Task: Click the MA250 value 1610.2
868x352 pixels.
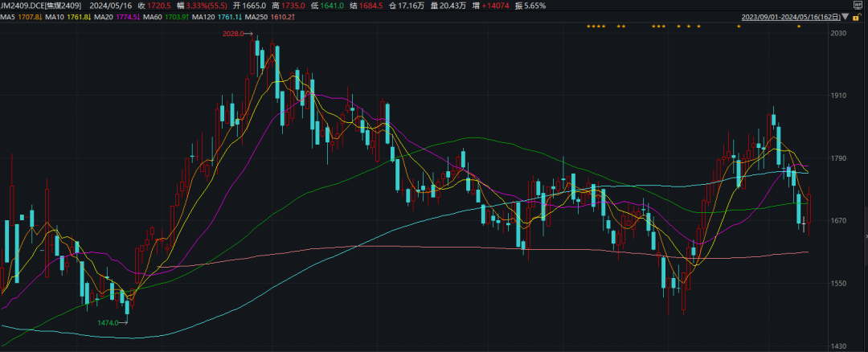Action: click(282, 17)
